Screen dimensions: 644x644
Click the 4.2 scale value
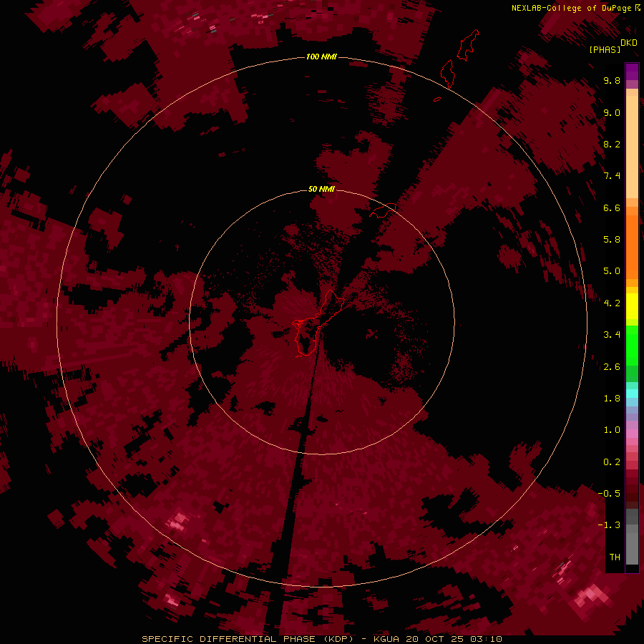pos(612,303)
